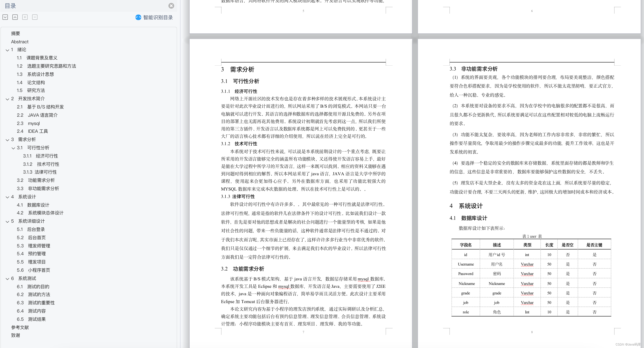Go to 2.2 JAVA 语言简介
644x348 pixels.
pyautogui.click(x=37, y=115)
